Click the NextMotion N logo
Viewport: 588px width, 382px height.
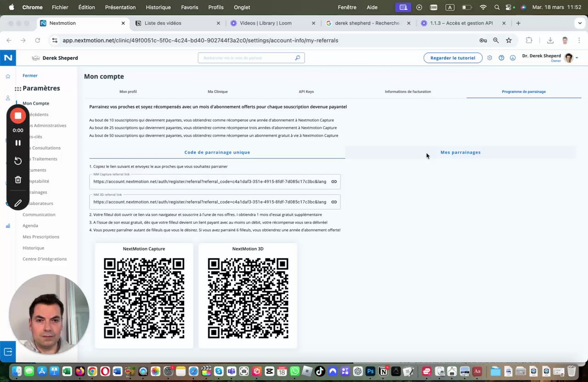coord(8,58)
